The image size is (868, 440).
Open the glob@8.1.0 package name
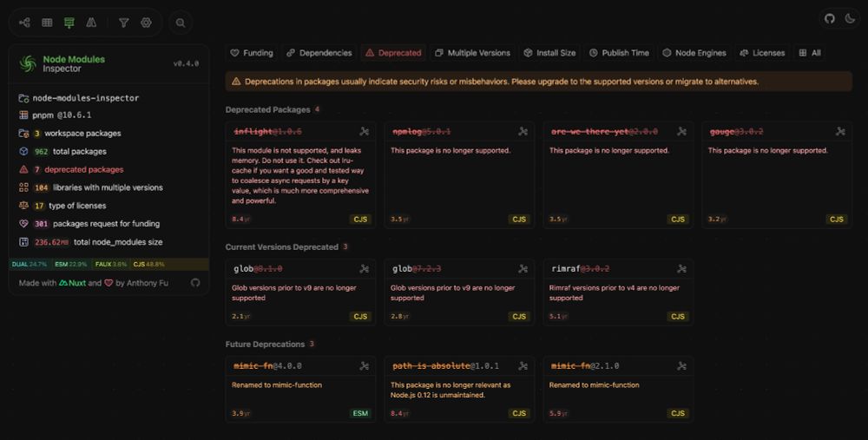click(258, 269)
